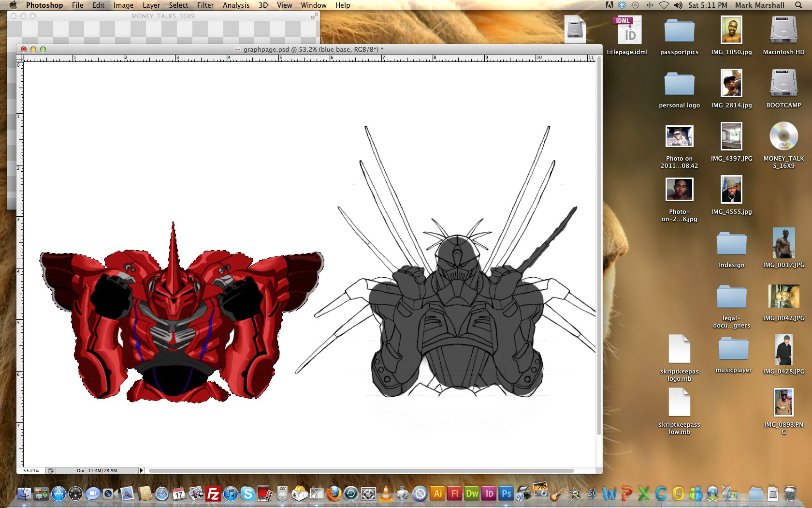This screenshot has width=812, height=508.
Task: Click the vertical scrollbar of graphpage.psd
Action: point(599,246)
